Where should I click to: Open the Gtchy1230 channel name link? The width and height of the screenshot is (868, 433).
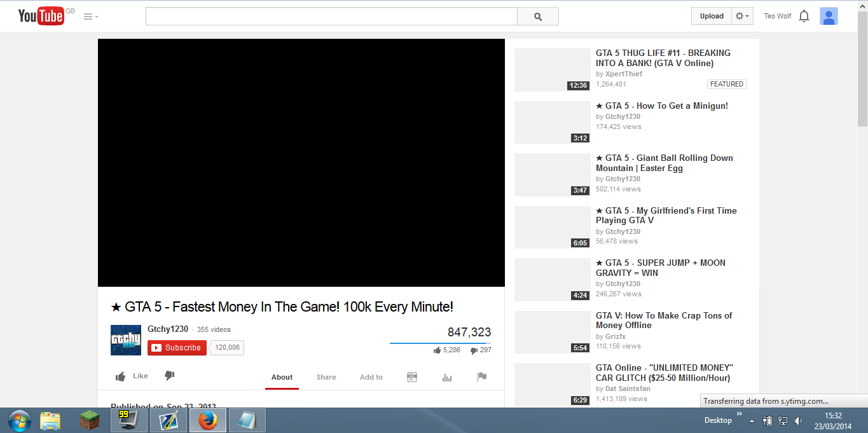[x=168, y=329]
